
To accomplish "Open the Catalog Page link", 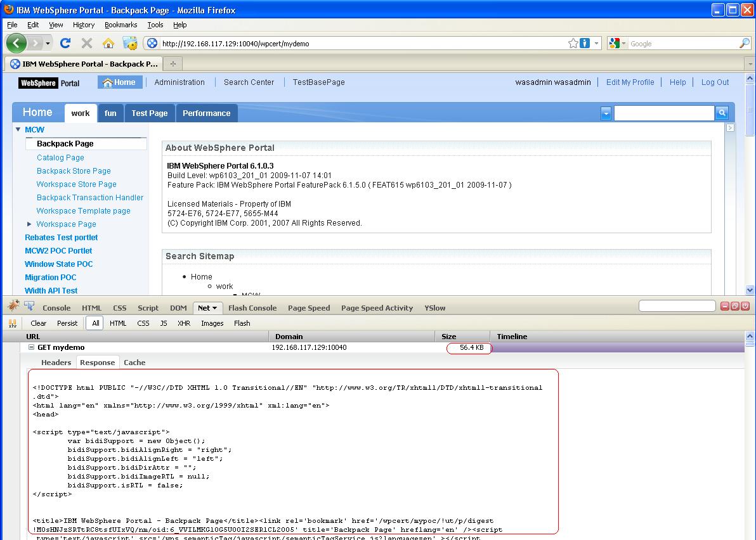I will click(x=60, y=158).
